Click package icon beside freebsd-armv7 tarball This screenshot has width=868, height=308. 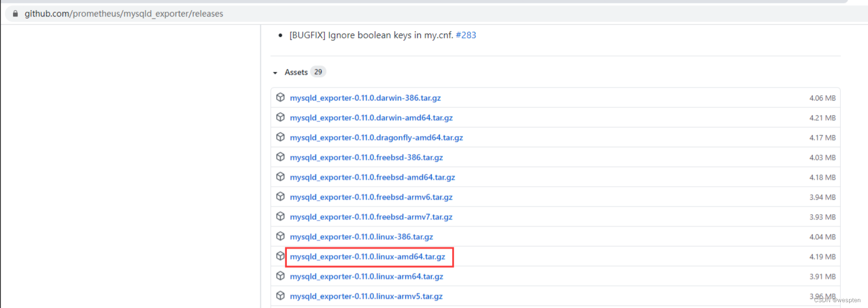pyautogui.click(x=280, y=216)
